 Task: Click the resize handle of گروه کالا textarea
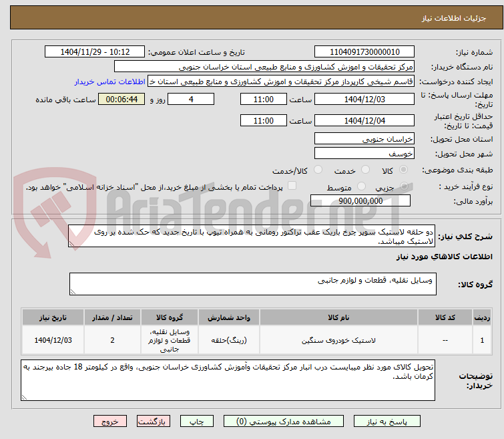point(73,292)
